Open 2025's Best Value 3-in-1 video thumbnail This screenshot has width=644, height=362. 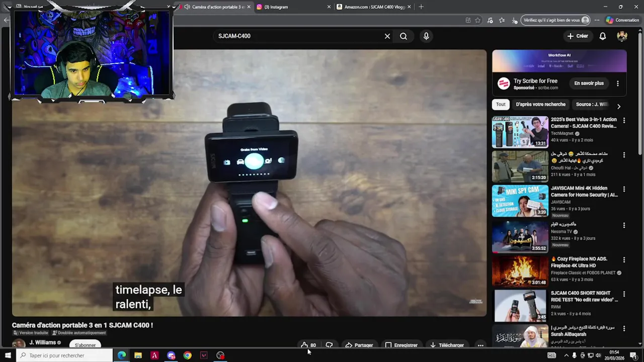coord(520,132)
